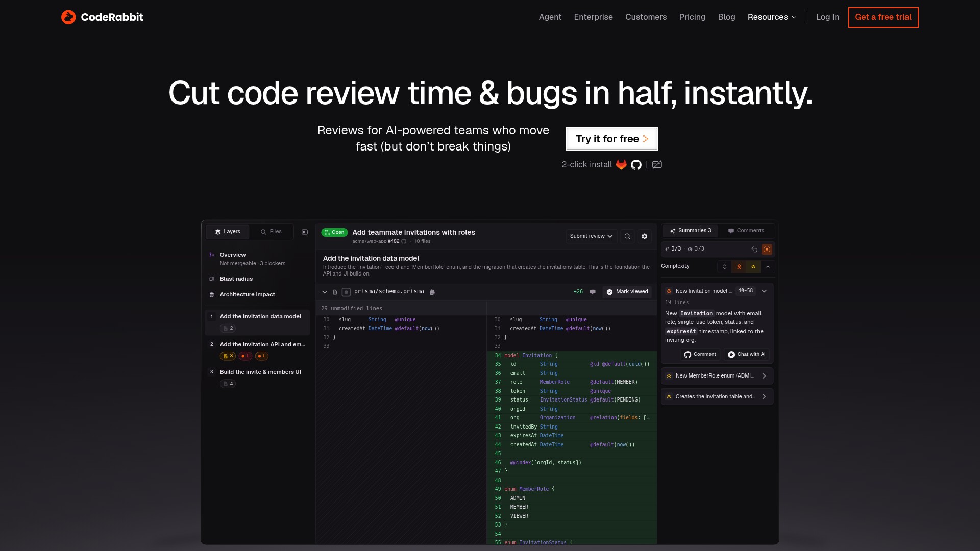Screen dimensions: 980x551
Task: Click the crossed-out card icon beside GitHub
Action: pos(657,164)
